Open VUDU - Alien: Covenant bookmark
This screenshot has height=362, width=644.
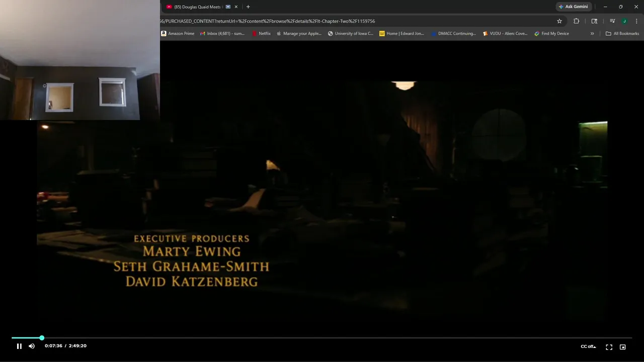(505, 34)
